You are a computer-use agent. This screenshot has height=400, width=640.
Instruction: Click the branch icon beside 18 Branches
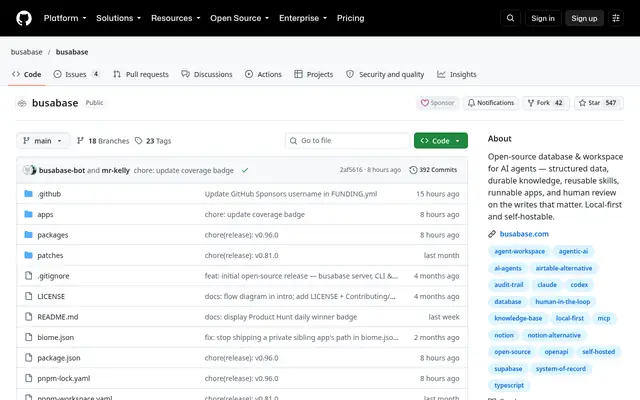click(x=80, y=141)
